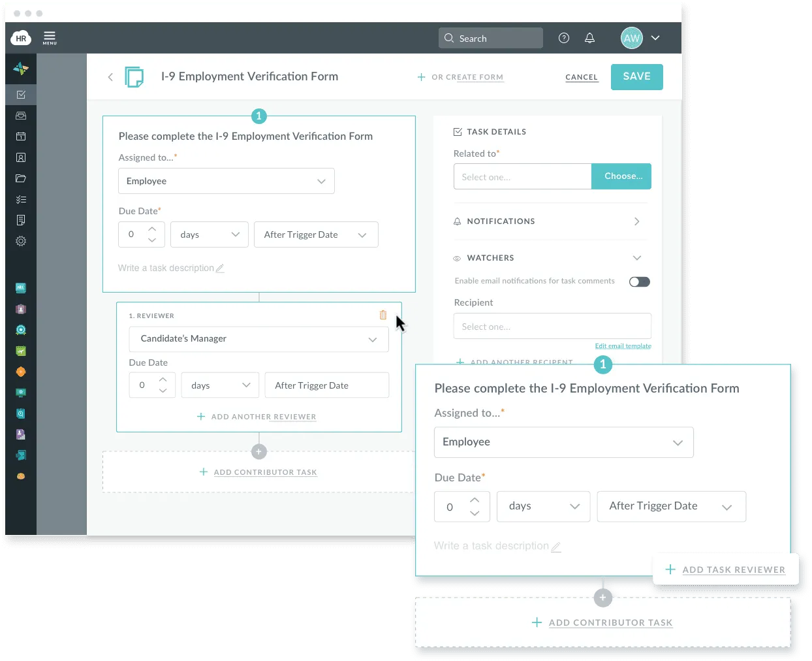This screenshot has height=661, width=812.
Task: Open the orange piggy bank app icon
Action: click(21, 476)
